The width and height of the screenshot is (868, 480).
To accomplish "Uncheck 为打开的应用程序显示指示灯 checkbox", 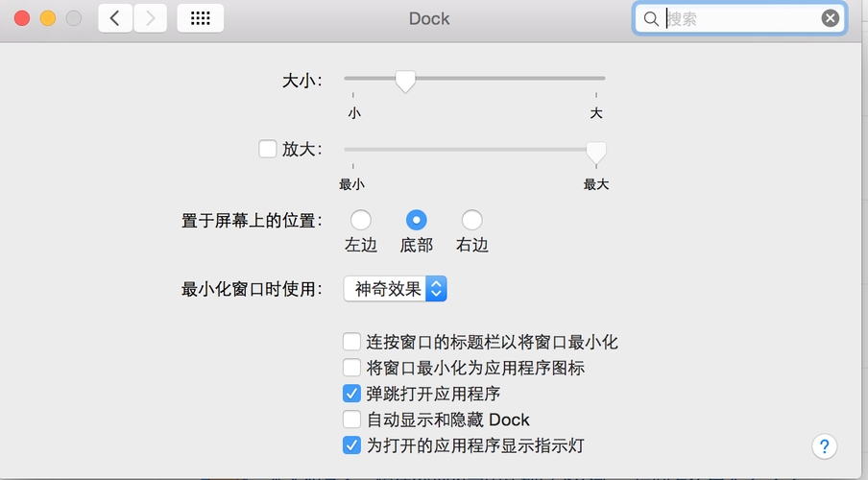I will [x=351, y=445].
